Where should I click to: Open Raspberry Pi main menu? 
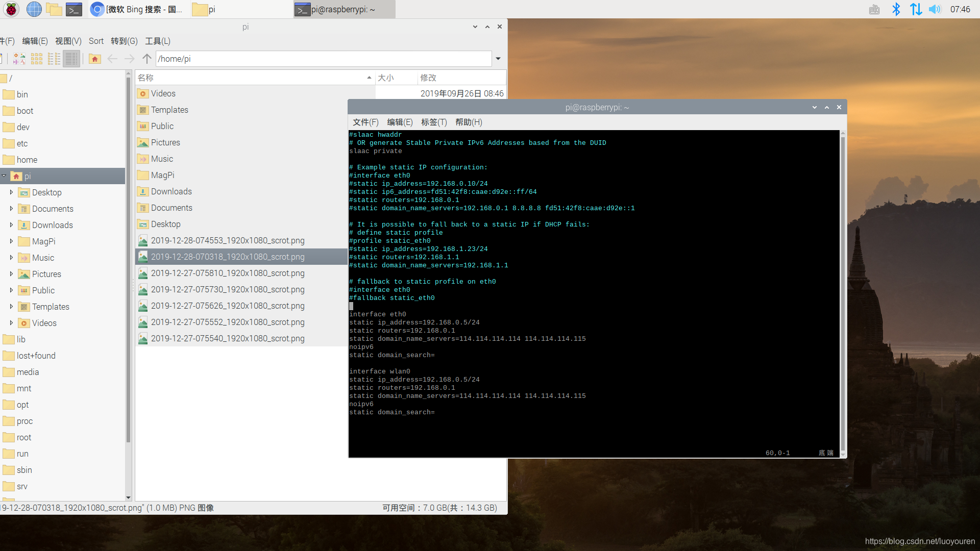(11, 9)
